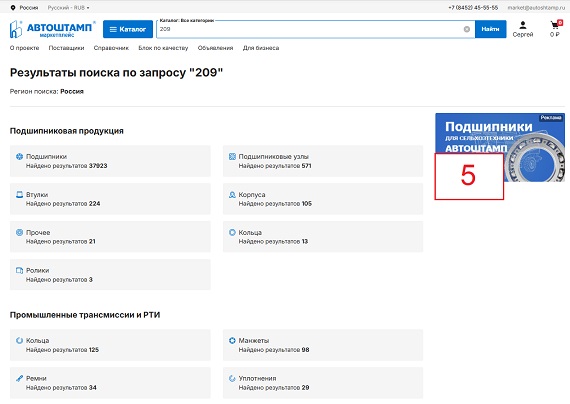This screenshot has height=404, width=570.
Task: Click the Подшипники category icon
Action: (x=19, y=157)
